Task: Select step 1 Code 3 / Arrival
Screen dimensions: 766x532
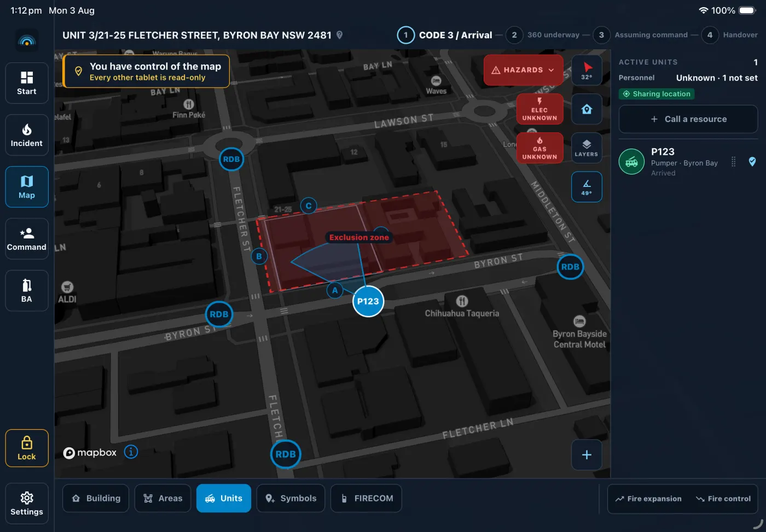Action: click(x=445, y=35)
